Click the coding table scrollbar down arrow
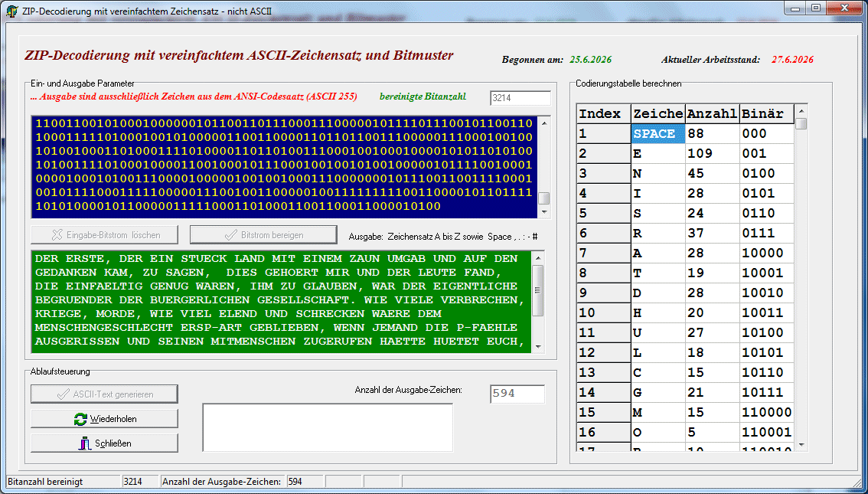Viewport: 868px width, 494px height. pyautogui.click(x=801, y=444)
